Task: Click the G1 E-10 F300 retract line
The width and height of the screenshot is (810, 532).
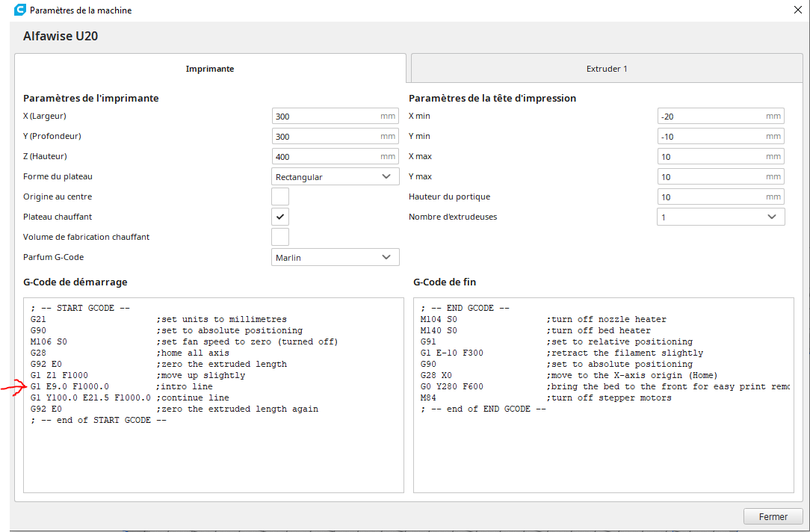Action: pos(562,353)
